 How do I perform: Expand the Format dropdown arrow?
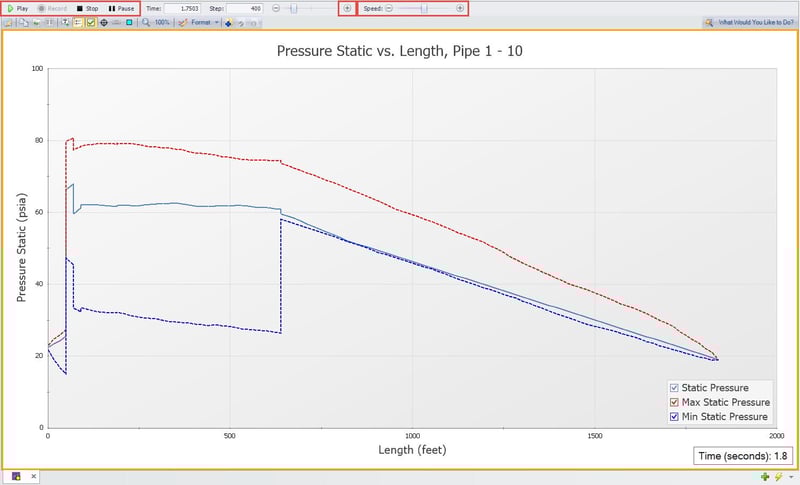click(x=217, y=22)
